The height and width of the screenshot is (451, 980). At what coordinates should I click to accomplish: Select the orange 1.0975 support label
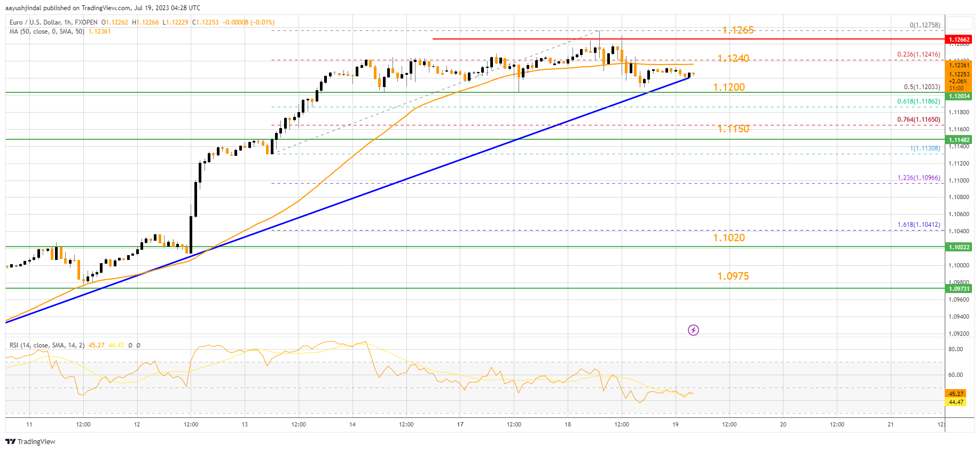point(733,276)
